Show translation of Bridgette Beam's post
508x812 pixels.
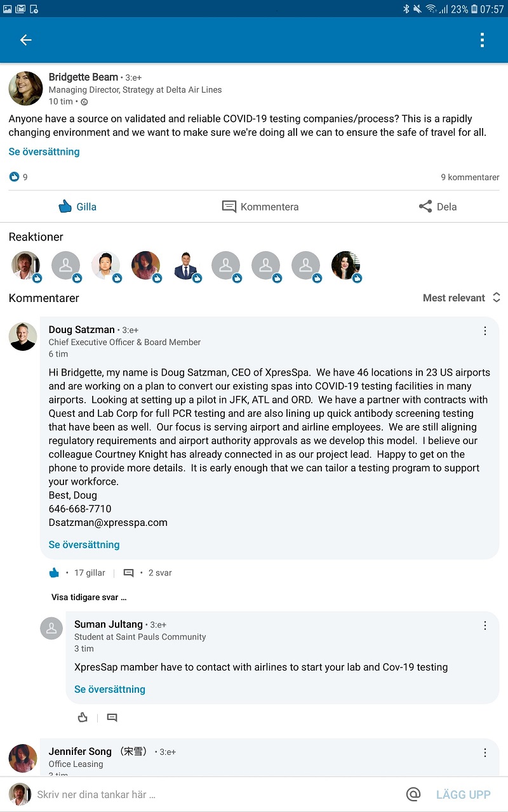[44, 152]
